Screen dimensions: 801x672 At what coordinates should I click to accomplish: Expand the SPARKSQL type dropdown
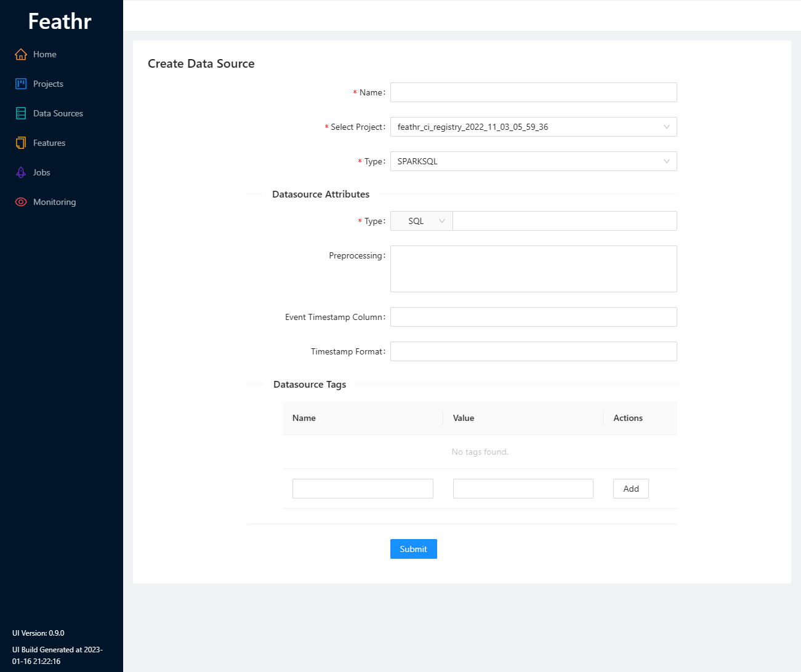click(x=534, y=161)
